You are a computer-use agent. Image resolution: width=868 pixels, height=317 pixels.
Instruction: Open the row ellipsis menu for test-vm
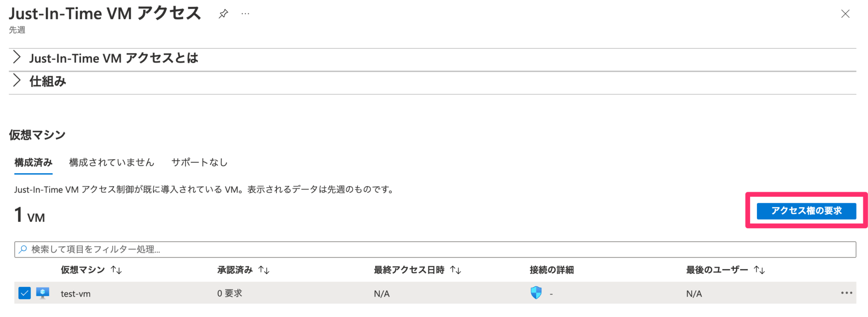click(x=847, y=292)
